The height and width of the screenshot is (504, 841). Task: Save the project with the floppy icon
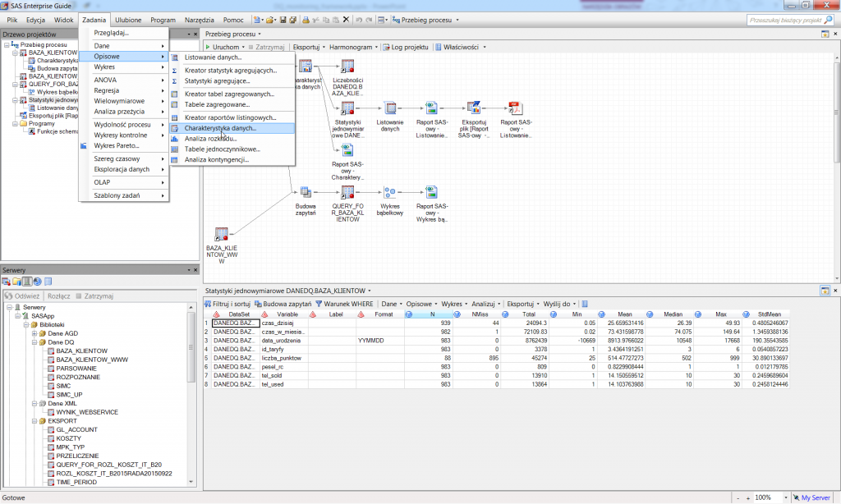(283, 20)
